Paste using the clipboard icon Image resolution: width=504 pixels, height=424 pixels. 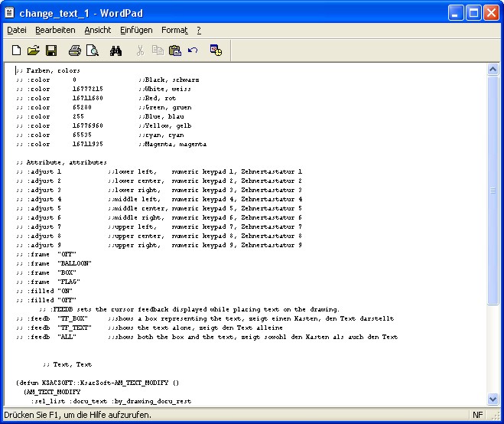click(175, 51)
